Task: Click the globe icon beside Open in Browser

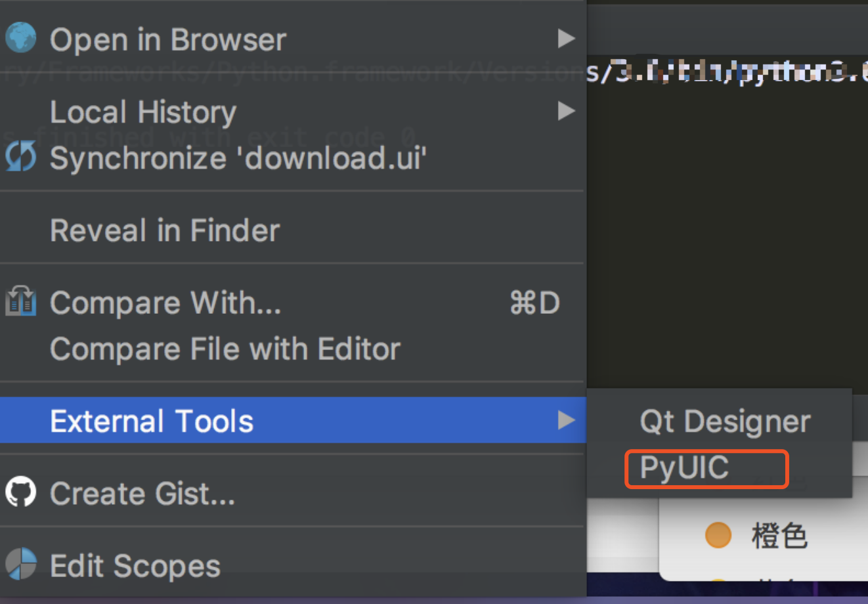Action: click(21, 38)
